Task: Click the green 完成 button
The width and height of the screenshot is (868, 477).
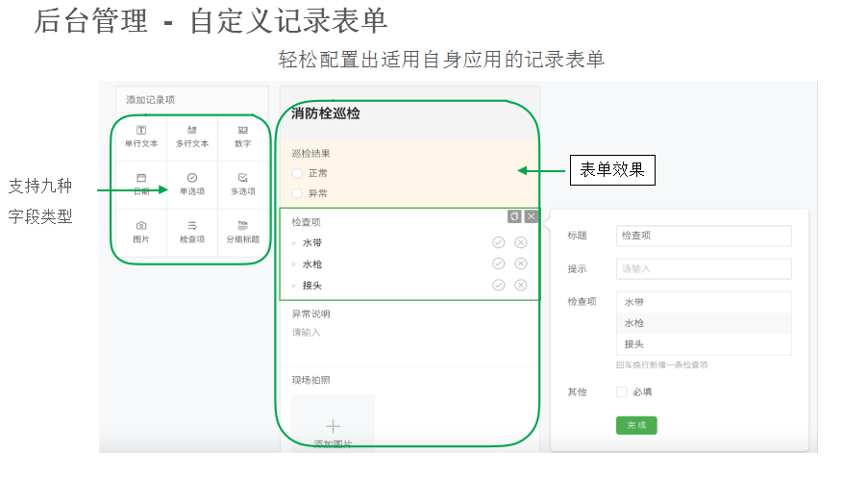Action: click(636, 425)
